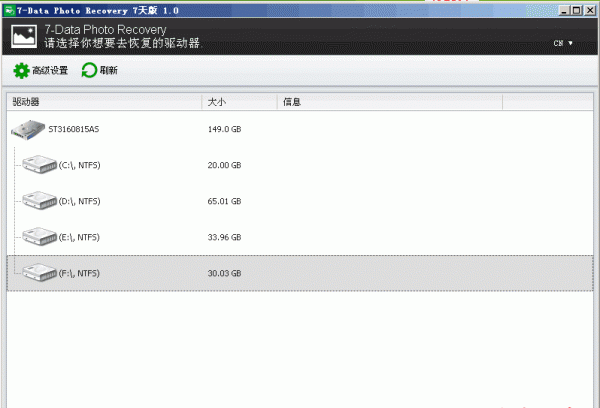The height and width of the screenshot is (408, 600).
Task: Click the 33.96 GB size value
Action: (224, 237)
